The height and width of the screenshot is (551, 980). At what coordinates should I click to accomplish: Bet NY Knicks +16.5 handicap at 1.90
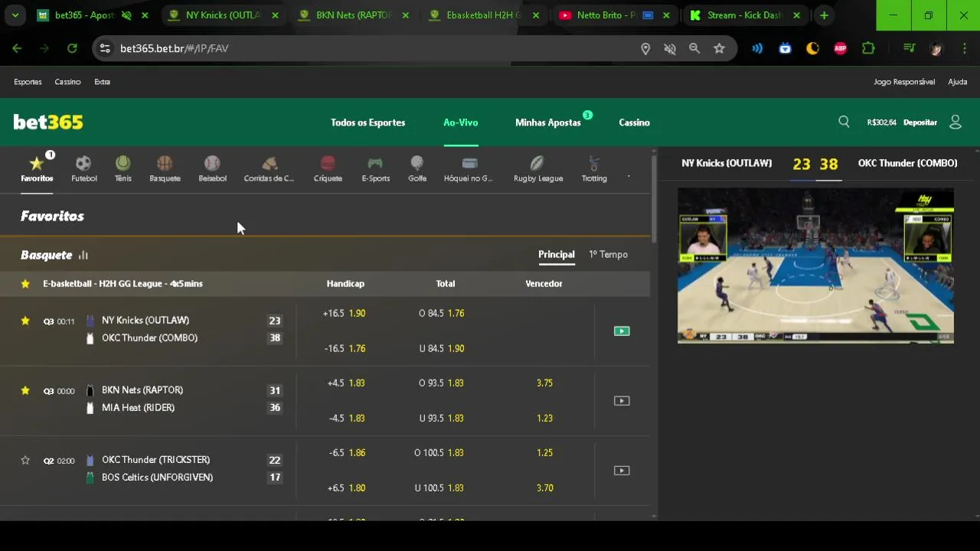pos(345,314)
